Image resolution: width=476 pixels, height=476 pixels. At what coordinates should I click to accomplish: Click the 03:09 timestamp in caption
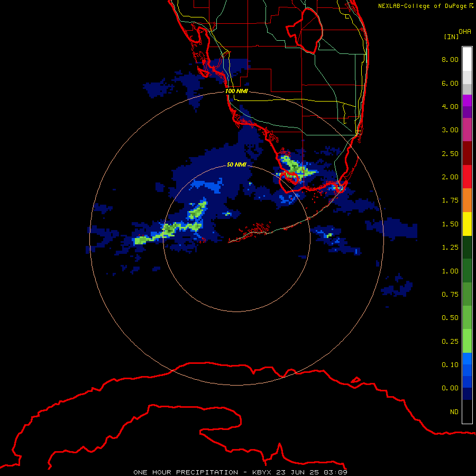click(x=335, y=472)
